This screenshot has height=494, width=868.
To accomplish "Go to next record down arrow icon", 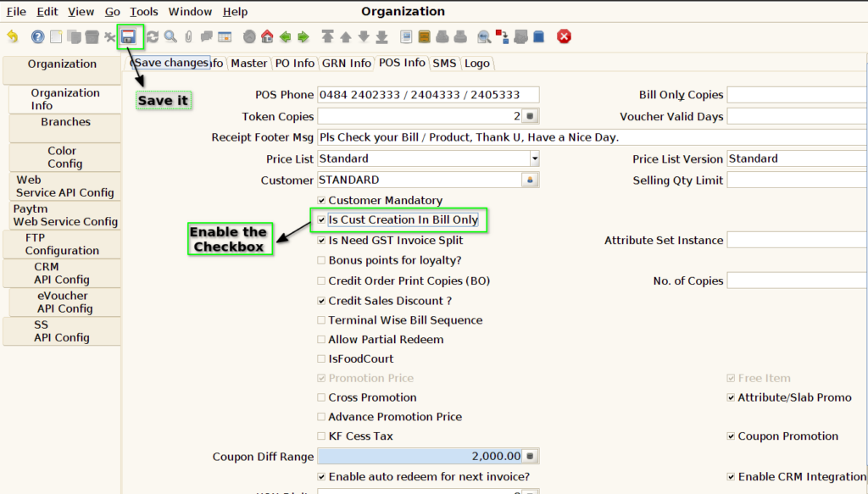I will click(x=364, y=37).
